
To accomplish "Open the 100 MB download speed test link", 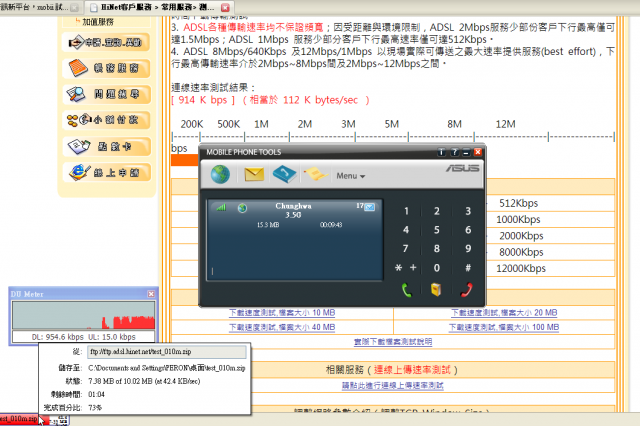I will (x=504, y=327).
